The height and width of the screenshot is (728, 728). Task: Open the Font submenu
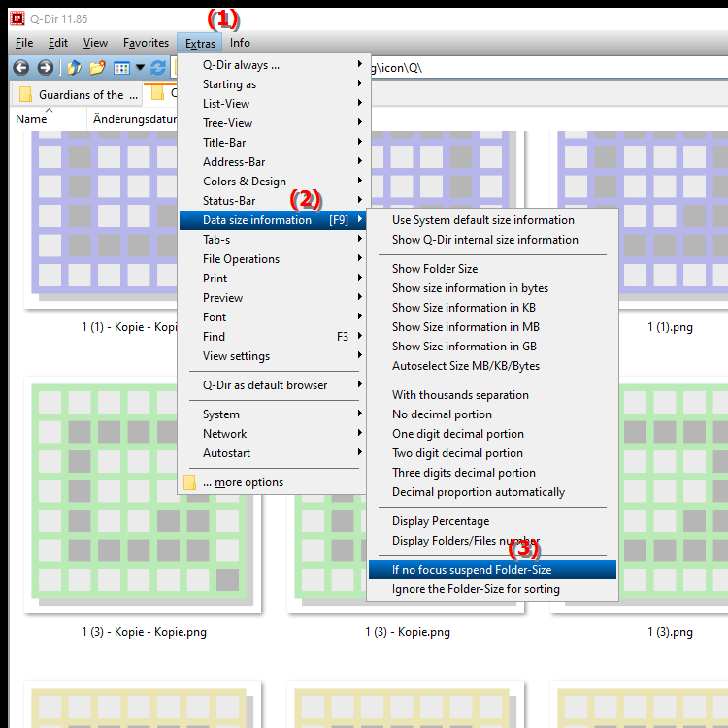[x=273, y=317]
